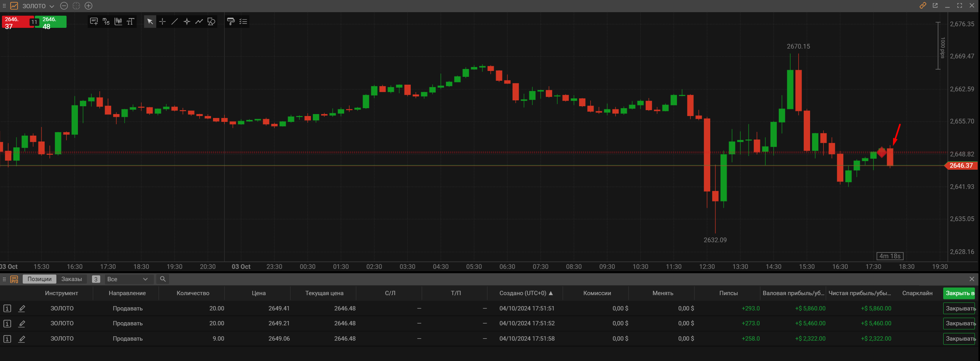Open the paint roller color options
This screenshot has width=980, height=361.
coord(231,22)
